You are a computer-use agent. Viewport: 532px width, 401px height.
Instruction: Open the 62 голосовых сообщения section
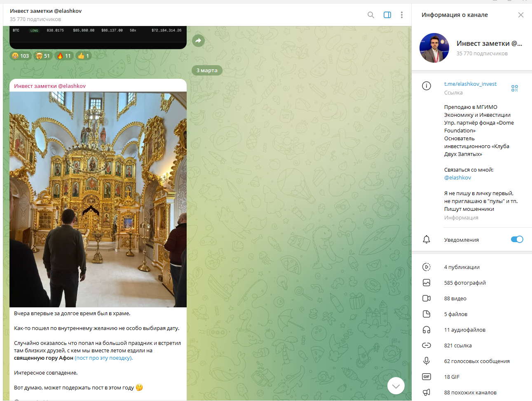472,361
